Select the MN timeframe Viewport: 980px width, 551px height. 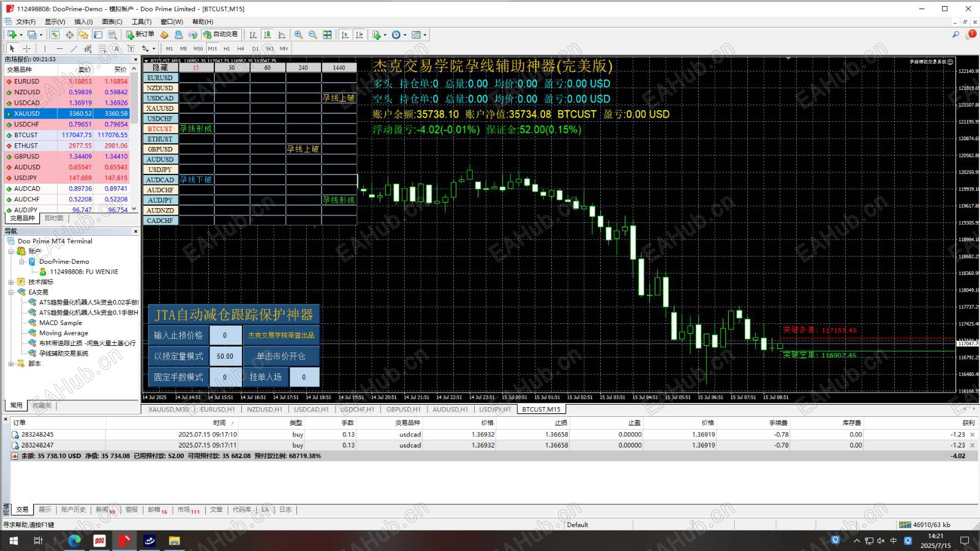point(284,48)
